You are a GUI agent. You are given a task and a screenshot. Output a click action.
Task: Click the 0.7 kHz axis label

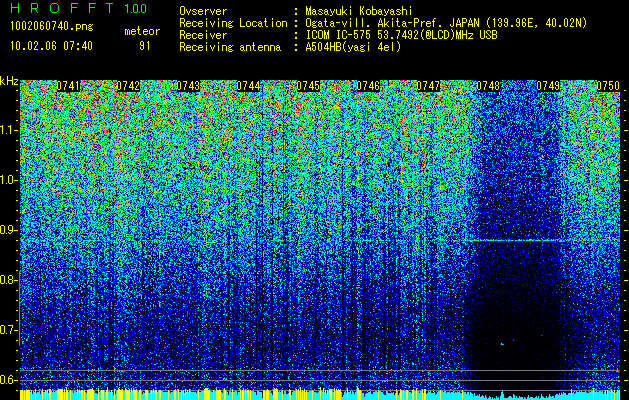(x=8, y=330)
